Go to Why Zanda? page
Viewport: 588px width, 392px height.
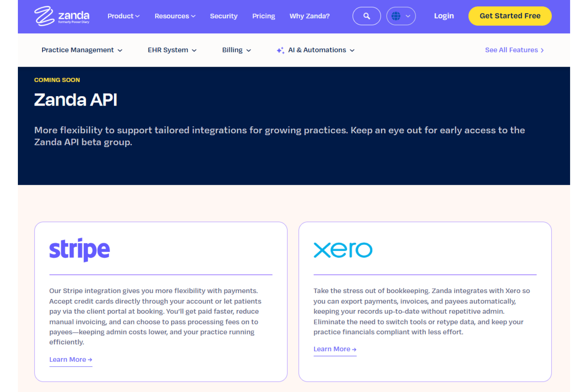point(309,16)
